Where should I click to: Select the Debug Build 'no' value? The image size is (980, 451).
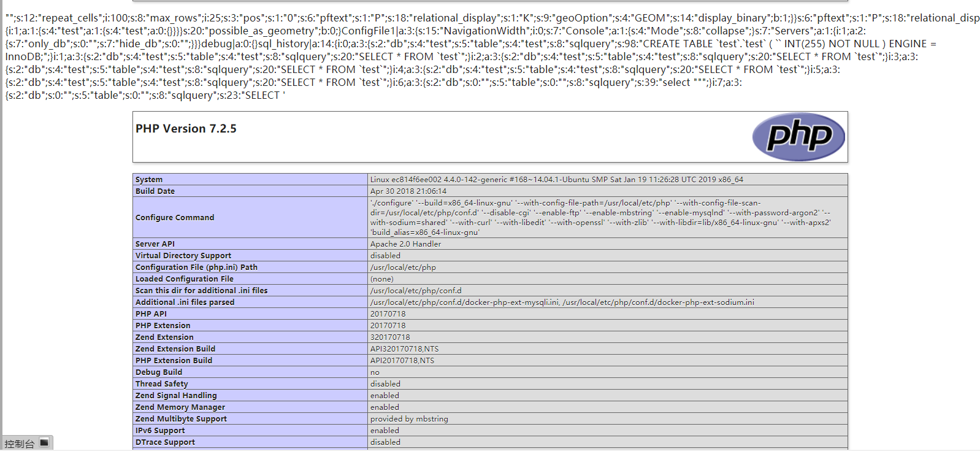tap(375, 372)
